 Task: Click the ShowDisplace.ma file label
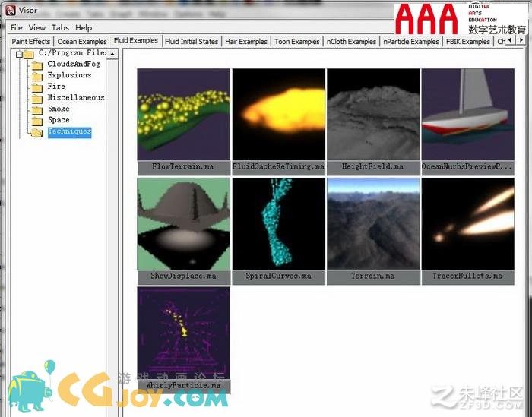pos(184,276)
